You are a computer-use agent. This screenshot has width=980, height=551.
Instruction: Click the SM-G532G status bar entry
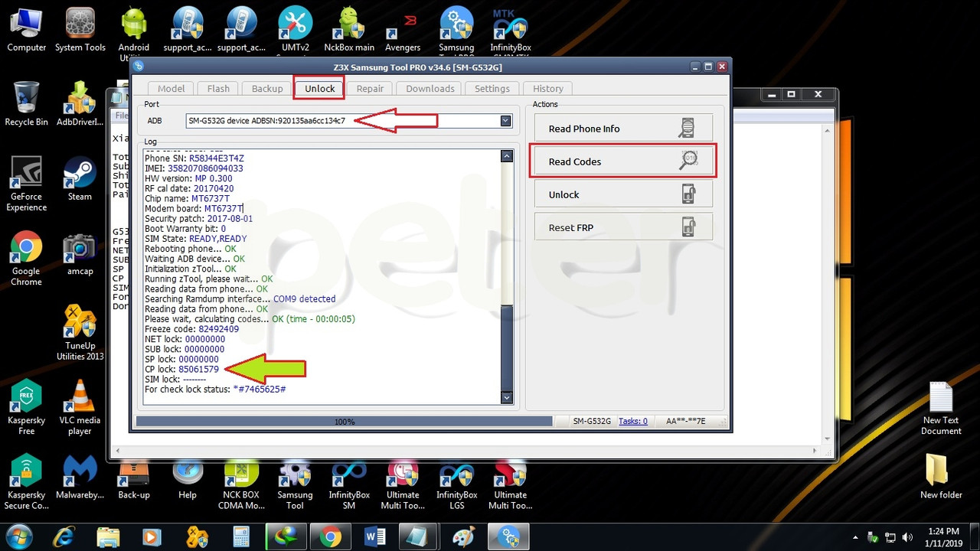592,421
